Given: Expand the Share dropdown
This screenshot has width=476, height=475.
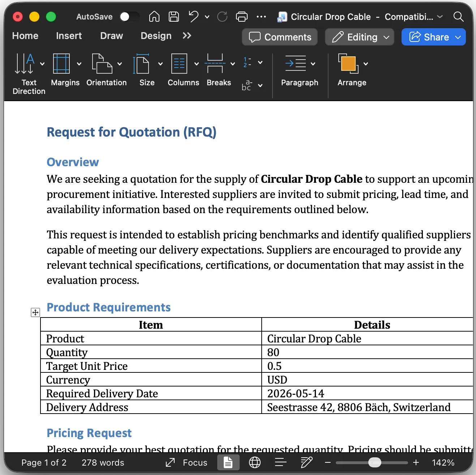Looking at the screenshot, I should point(458,37).
